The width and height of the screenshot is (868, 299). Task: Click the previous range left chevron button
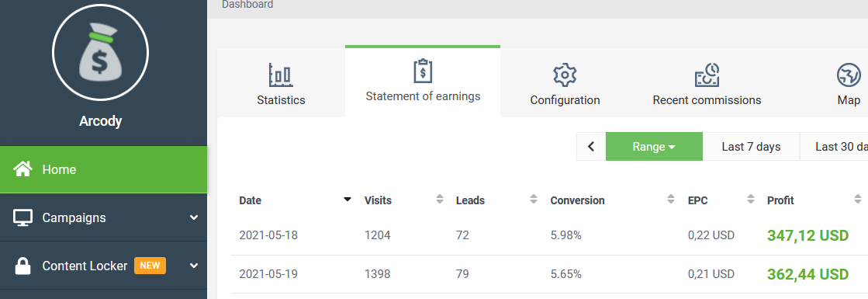591,147
